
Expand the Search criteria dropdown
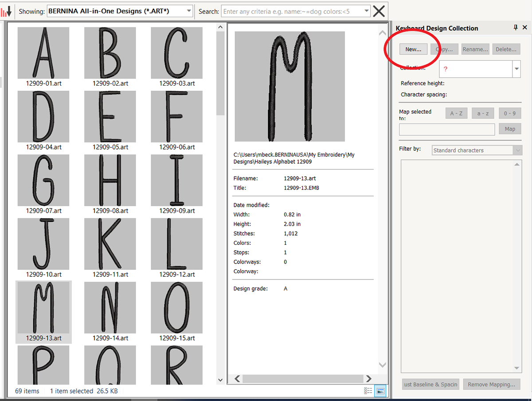[365, 11]
